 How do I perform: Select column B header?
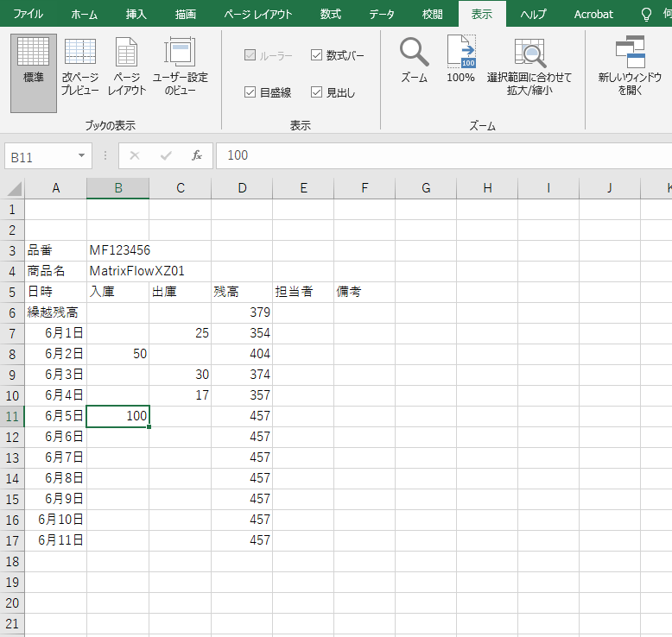coord(117,188)
